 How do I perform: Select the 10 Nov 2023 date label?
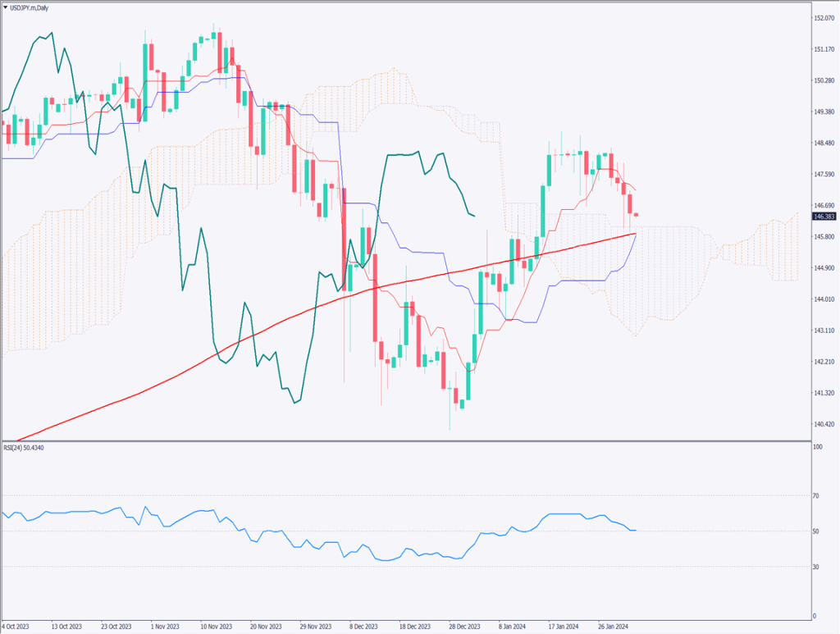[x=217, y=627]
